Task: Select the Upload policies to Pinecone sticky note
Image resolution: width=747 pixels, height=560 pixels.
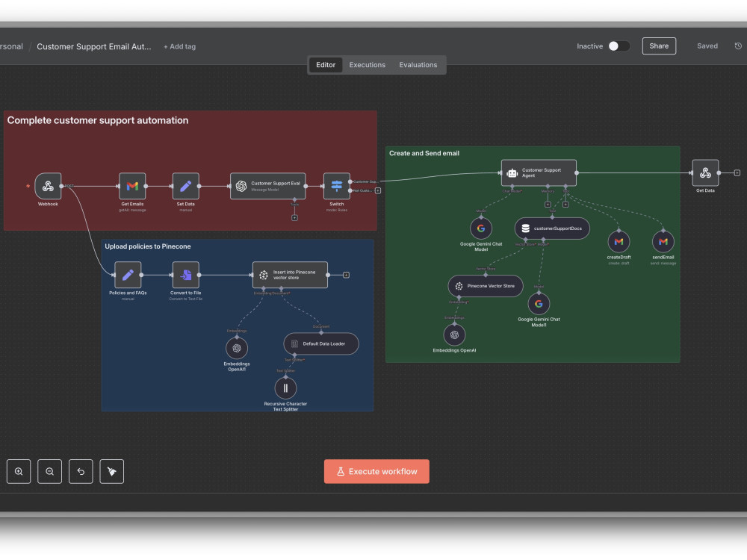Action: tap(238, 326)
